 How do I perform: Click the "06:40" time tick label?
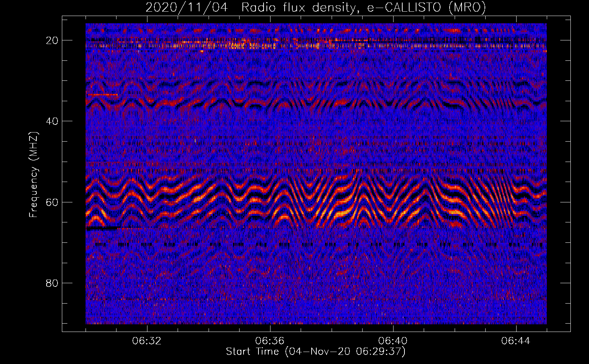[393, 341]
